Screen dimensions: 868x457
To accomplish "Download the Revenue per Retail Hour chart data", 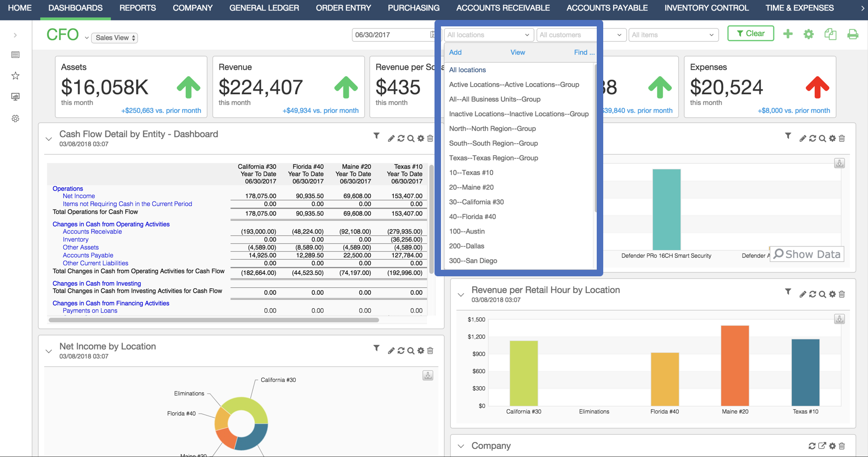I will (839, 319).
